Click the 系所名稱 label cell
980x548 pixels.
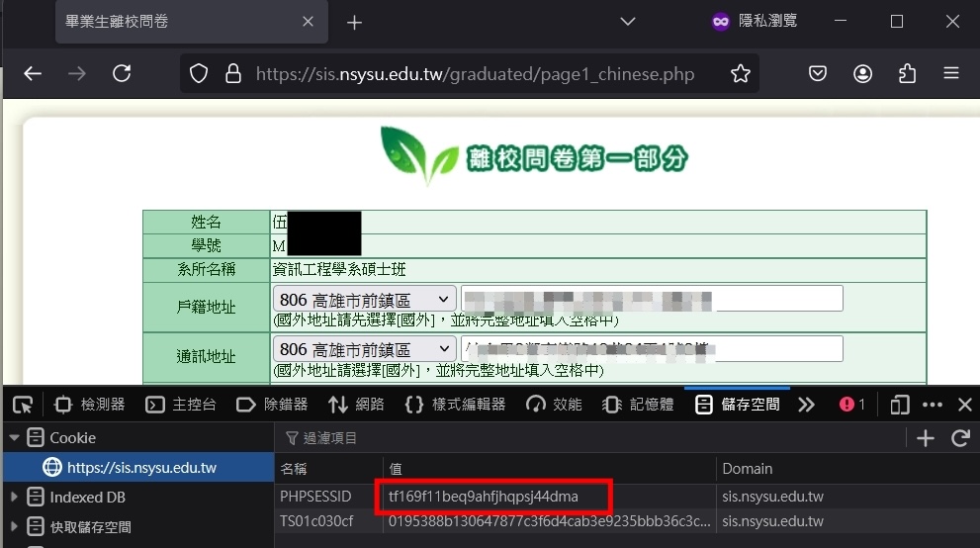tap(207, 270)
